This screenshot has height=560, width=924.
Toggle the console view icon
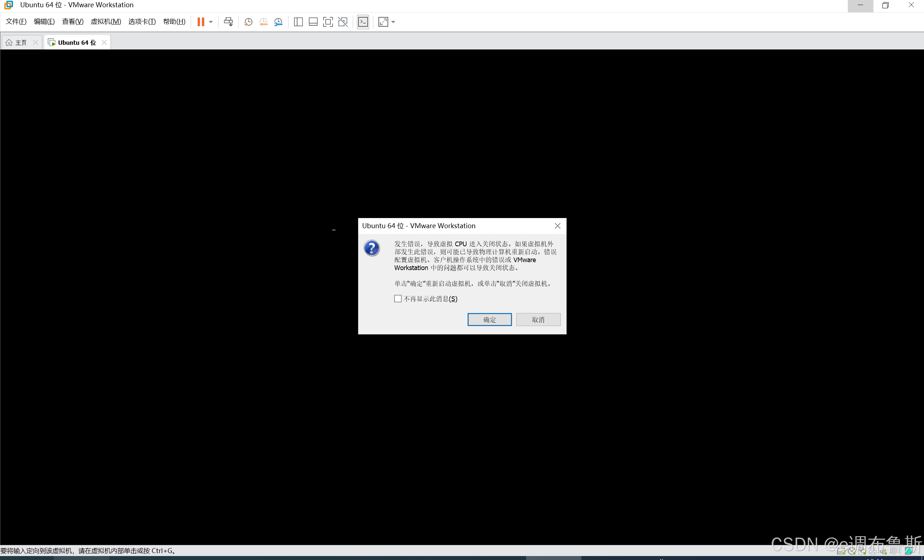pyautogui.click(x=363, y=22)
